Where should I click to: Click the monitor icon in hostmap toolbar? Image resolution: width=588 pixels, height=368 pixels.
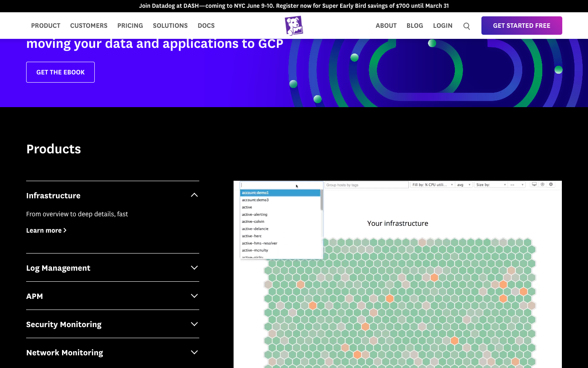coord(534,184)
